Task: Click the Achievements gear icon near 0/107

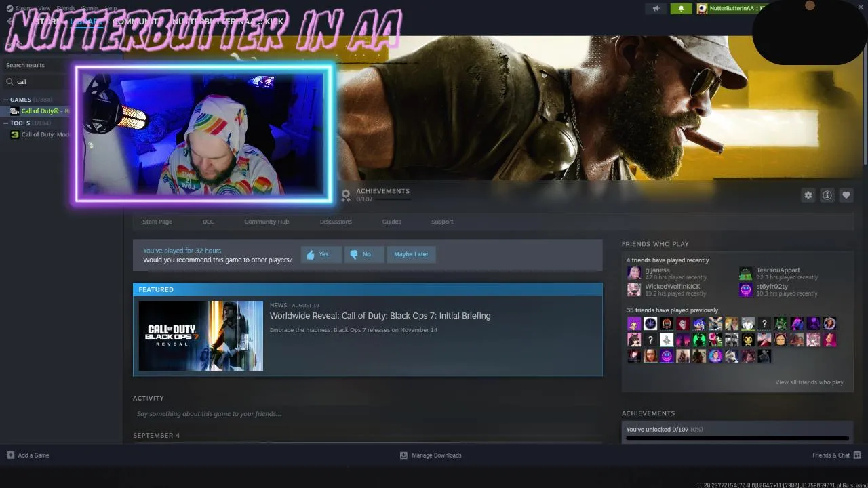Action: [x=346, y=195]
